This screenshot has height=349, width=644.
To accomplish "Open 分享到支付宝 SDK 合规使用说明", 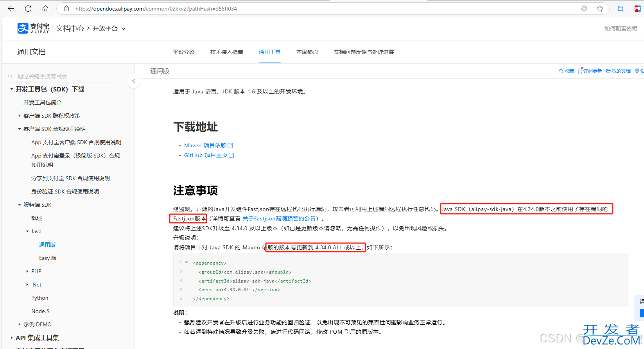I will [x=70, y=178].
